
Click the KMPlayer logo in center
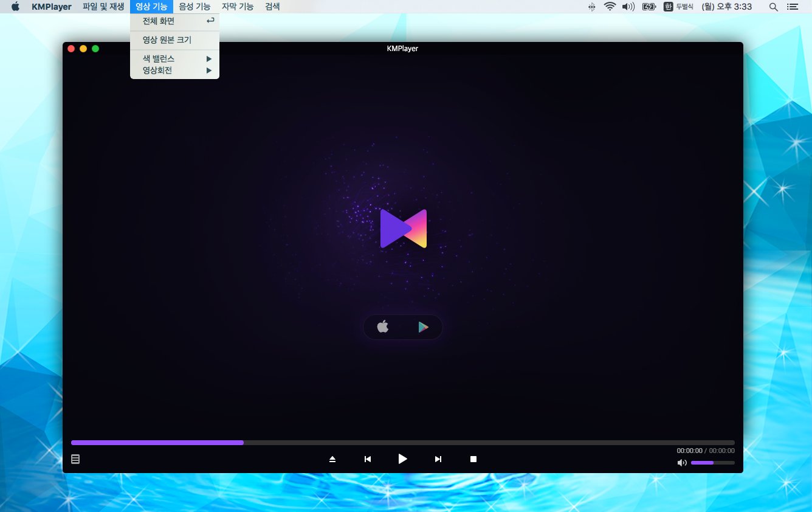[403, 229]
